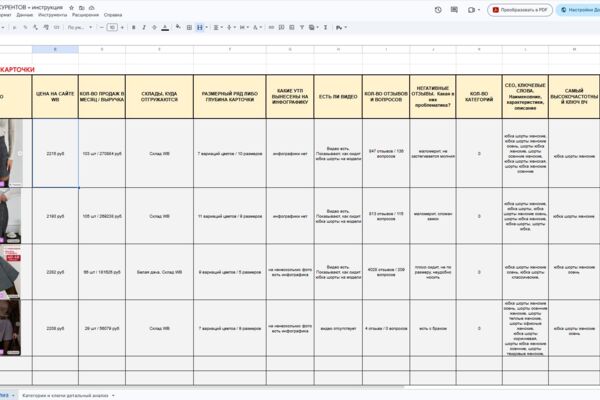600x400 pixels.
Task: Star the document with the star icon
Action: [71, 8]
